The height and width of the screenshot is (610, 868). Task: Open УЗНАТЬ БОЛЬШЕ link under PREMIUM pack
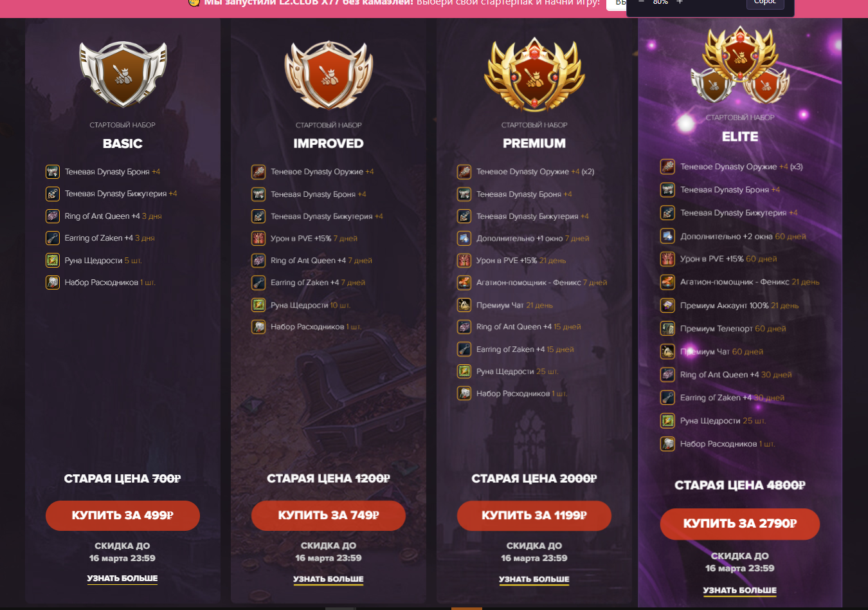point(534,579)
